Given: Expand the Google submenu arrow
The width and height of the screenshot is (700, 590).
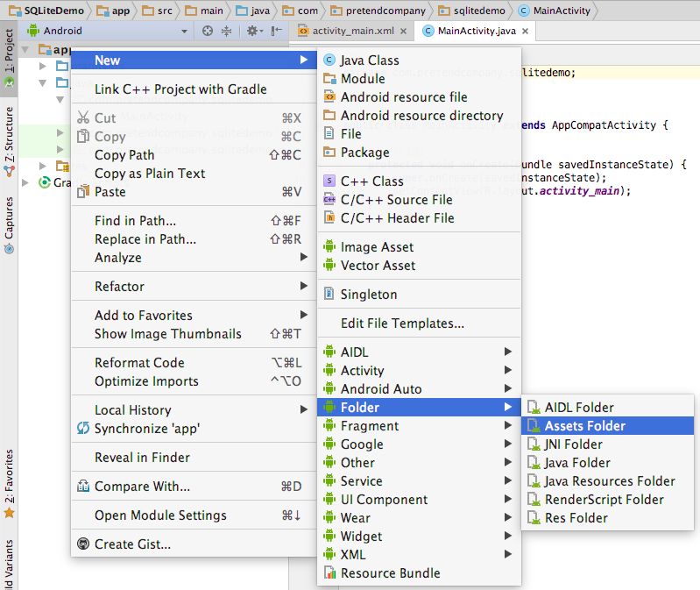Looking at the screenshot, I should click(507, 444).
